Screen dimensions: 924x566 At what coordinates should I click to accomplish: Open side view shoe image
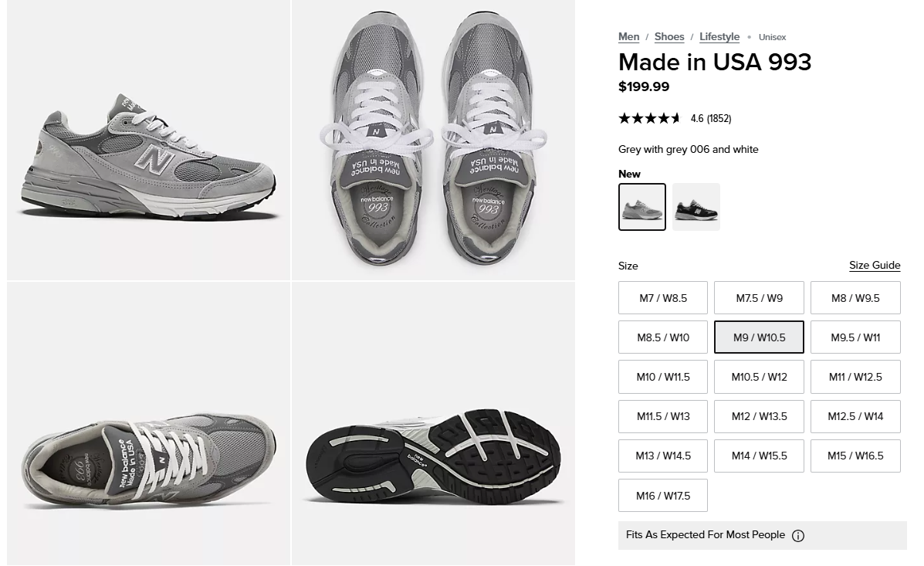pos(149,141)
